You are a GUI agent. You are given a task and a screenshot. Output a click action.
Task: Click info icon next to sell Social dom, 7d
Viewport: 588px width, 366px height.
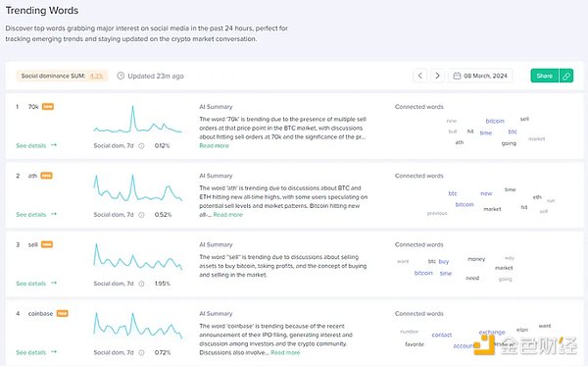pyautogui.click(x=141, y=284)
